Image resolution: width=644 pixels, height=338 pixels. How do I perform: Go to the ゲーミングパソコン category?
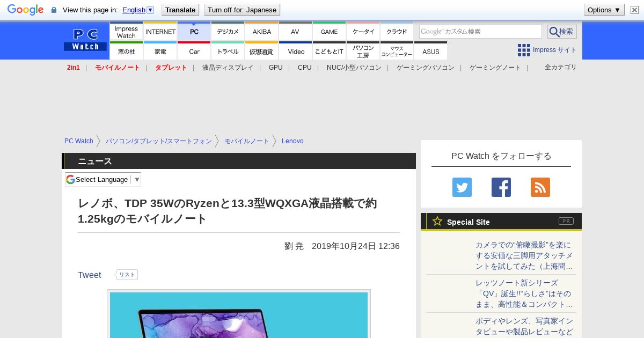tap(425, 68)
